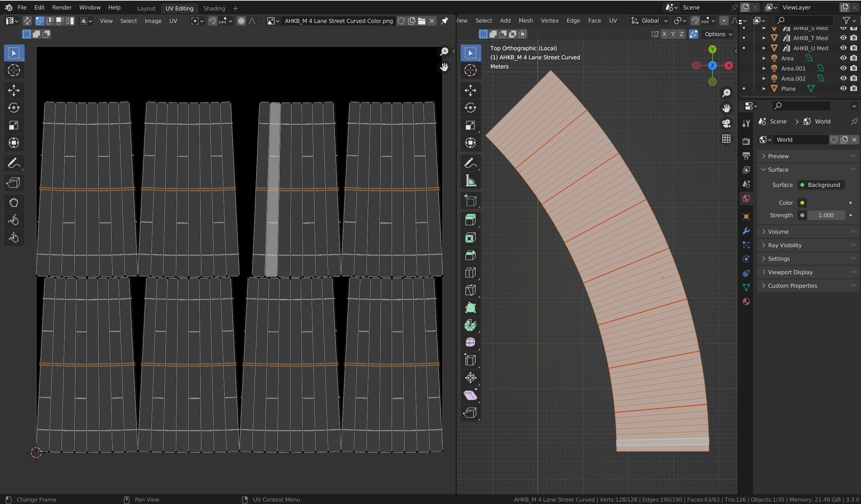Hide the Area.001 light in the outliner

(x=843, y=68)
